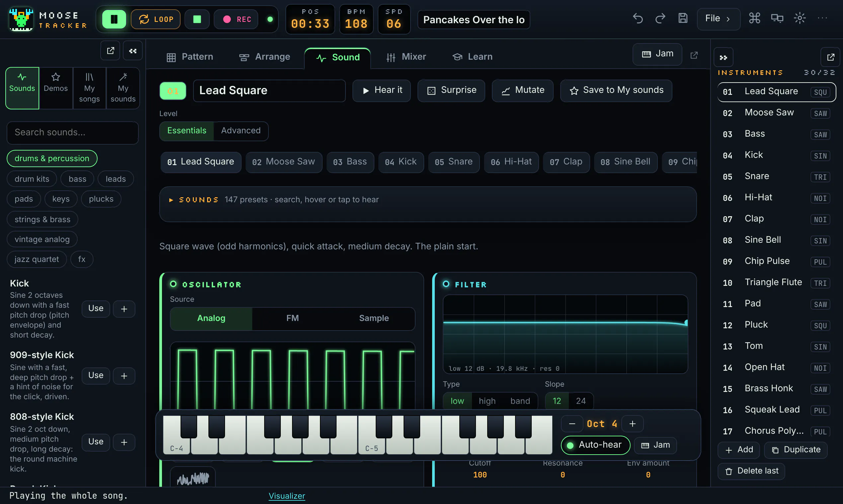Screen dimensions: 843x504
Task: Collapse the left sidebar panel
Action: click(132, 51)
